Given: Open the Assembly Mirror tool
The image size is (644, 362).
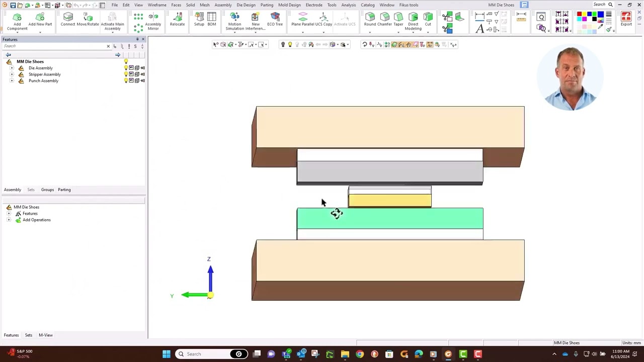Looking at the screenshot, I should pyautogui.click(x=153, y=21).
